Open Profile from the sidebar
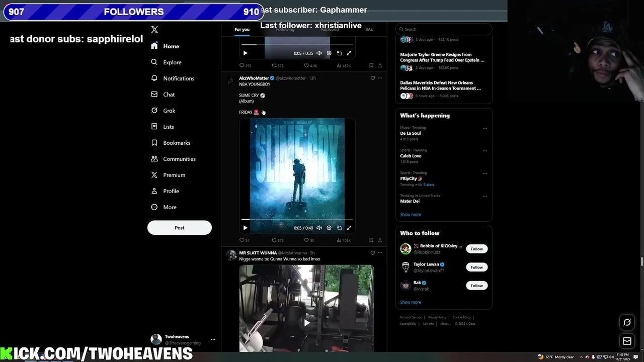 pyautogui.click(x=165, y=191)
